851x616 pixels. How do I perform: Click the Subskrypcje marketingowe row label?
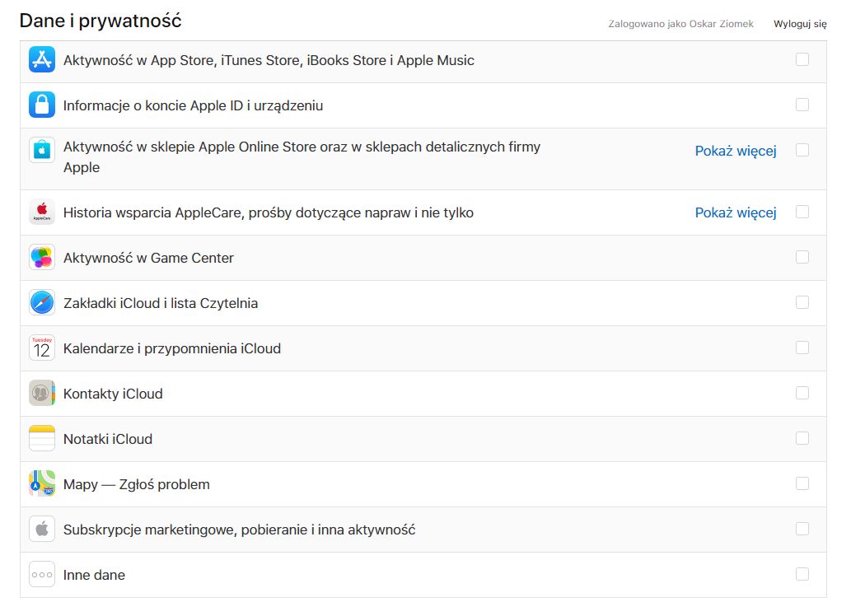[x=239, y=530]
